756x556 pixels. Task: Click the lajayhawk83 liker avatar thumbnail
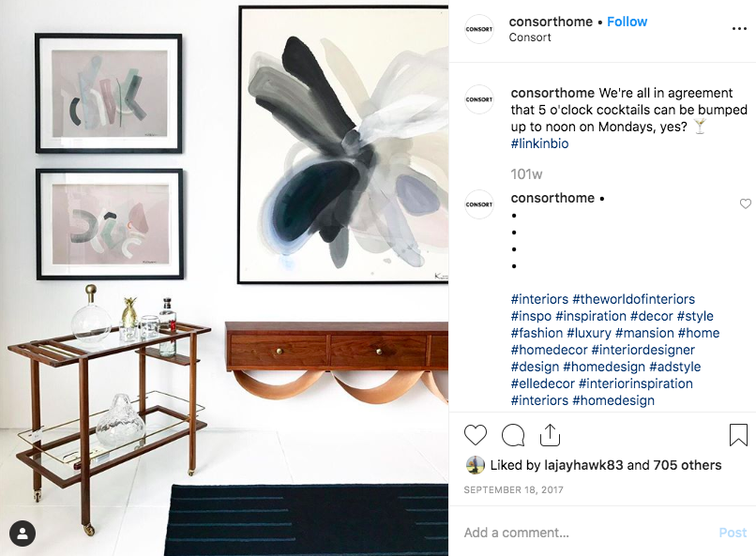475,465
